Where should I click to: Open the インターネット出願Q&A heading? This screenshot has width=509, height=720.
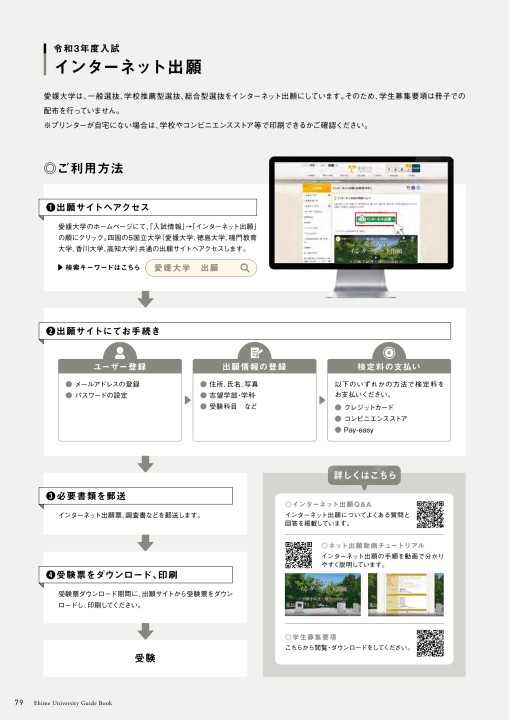(x=328, y=504)
